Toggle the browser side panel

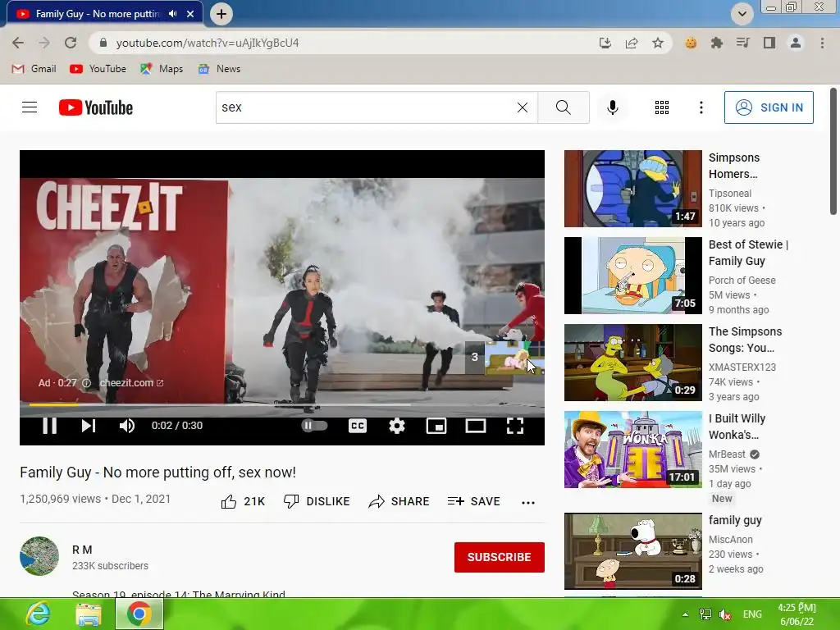(x=769, y=43)
